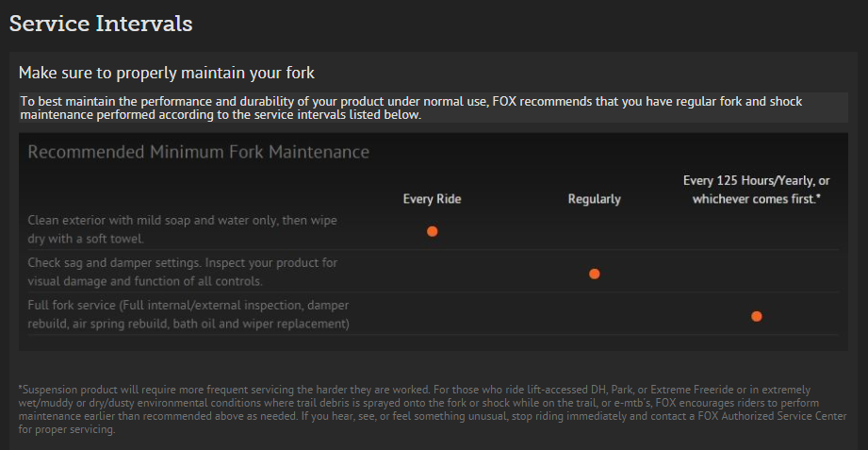Select the 'Make sure to properly maintain your fork' subheading

pos(166,73)
